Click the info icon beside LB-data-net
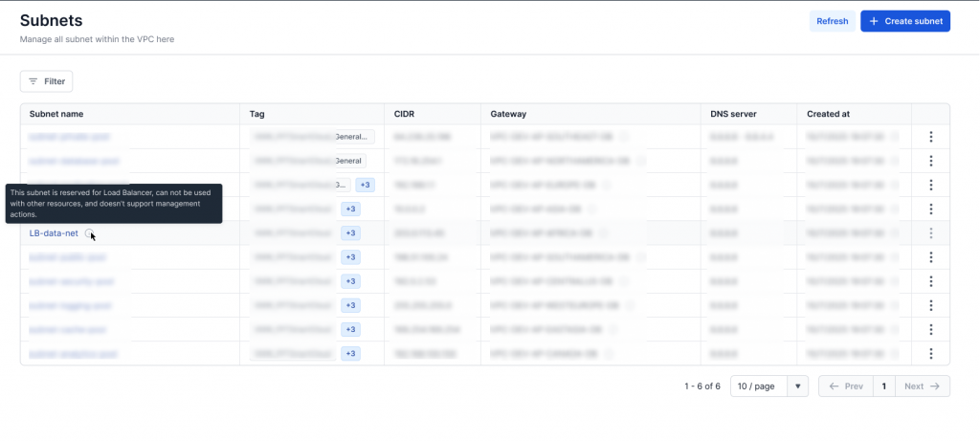 pos(89,233)
